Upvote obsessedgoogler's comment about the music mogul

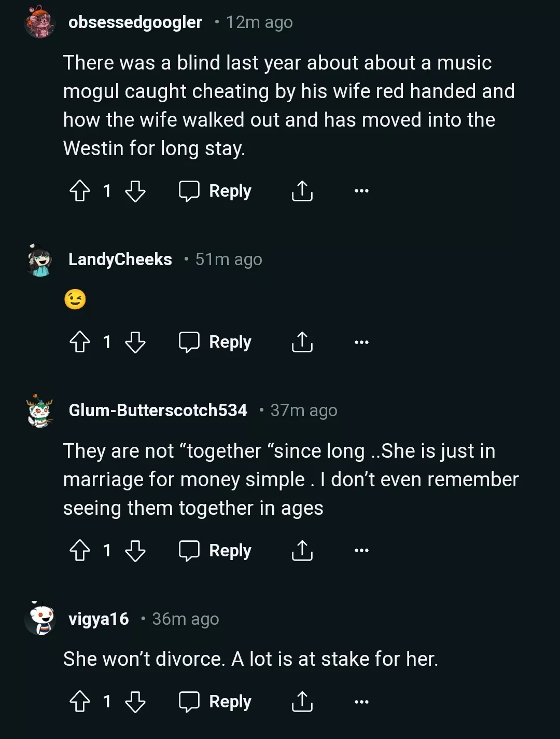(x=80, y=190)
